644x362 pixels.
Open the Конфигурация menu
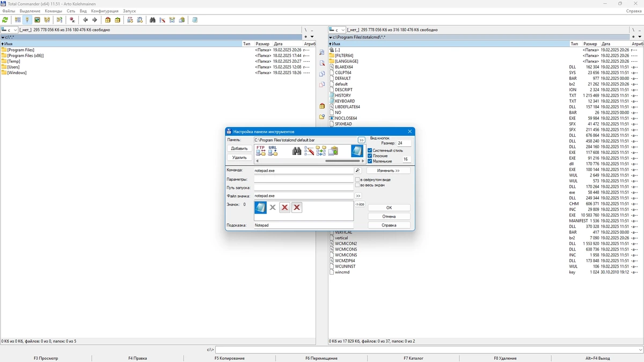tap(105, 11)
